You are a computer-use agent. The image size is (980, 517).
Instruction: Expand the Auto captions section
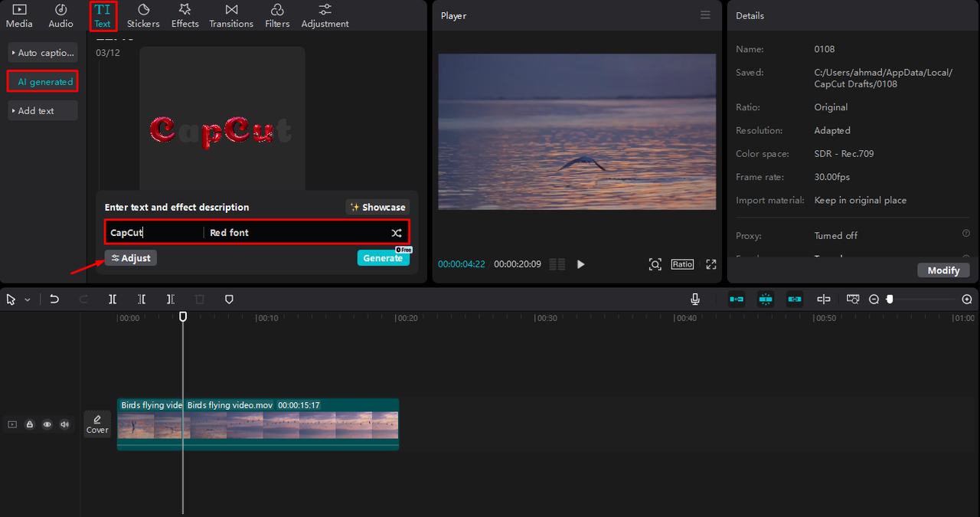[43, 53]
